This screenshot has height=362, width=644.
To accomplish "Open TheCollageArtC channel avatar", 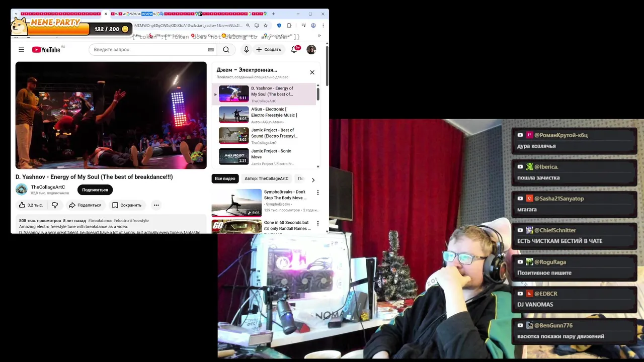I will click(x=21, y=190).
